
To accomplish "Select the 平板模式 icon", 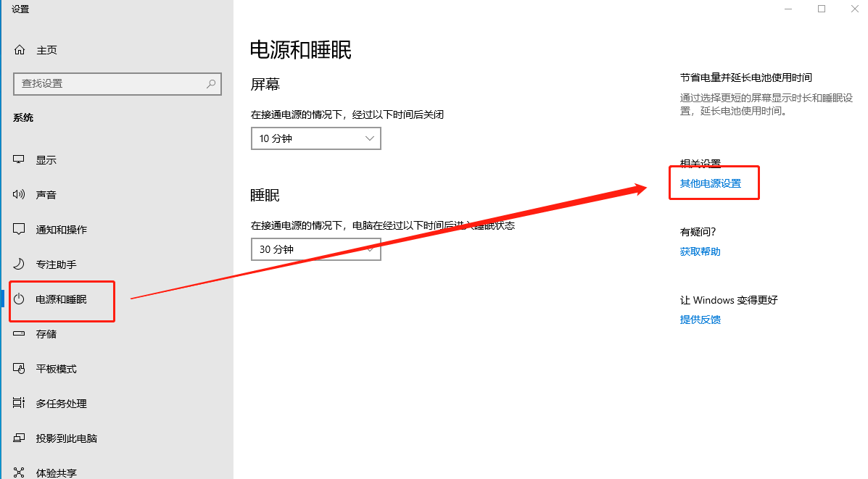I will (18, 368).
